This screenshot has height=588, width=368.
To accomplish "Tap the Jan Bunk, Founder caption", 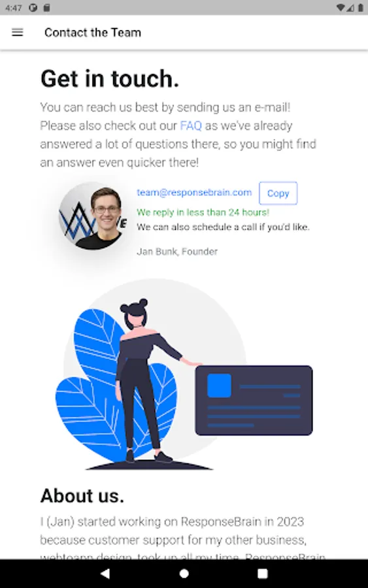I will pyautogui.click(x=177, y=252).
